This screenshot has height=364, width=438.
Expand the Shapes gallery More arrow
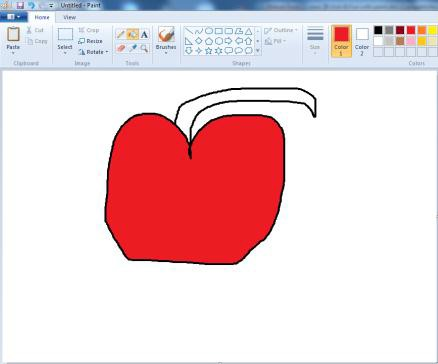coord(258,51)
